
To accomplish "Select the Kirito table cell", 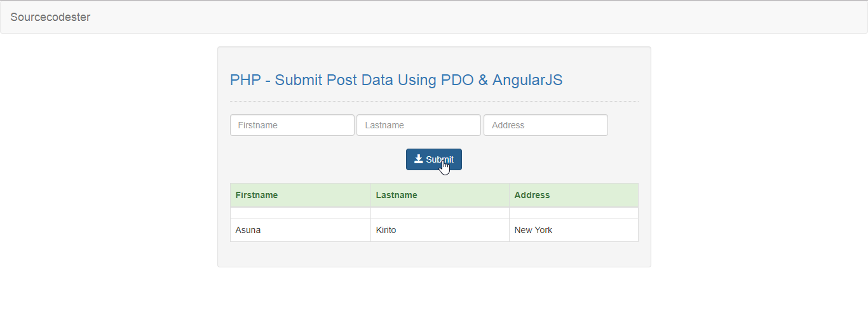I will pos(440,230).
